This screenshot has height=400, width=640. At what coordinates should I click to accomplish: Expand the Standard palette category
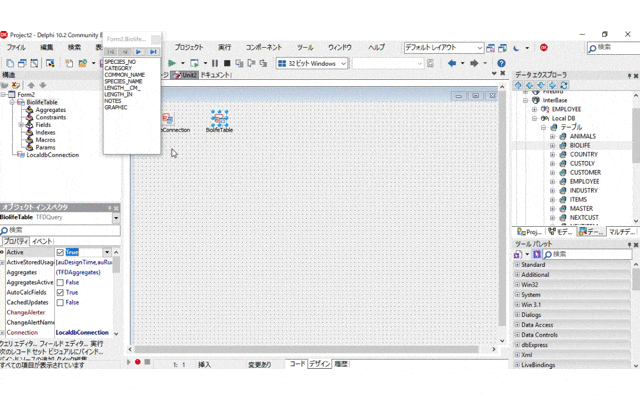517,265
